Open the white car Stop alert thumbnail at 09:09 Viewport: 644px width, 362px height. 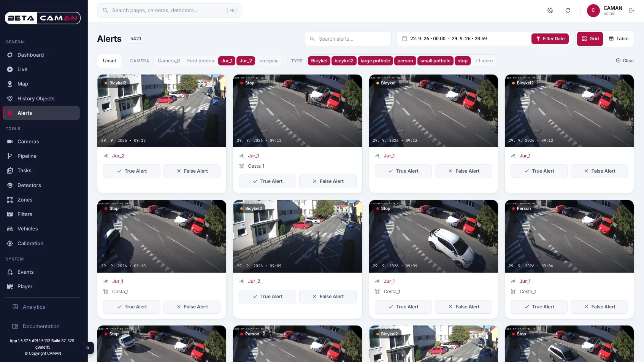(x=433, y=236)
